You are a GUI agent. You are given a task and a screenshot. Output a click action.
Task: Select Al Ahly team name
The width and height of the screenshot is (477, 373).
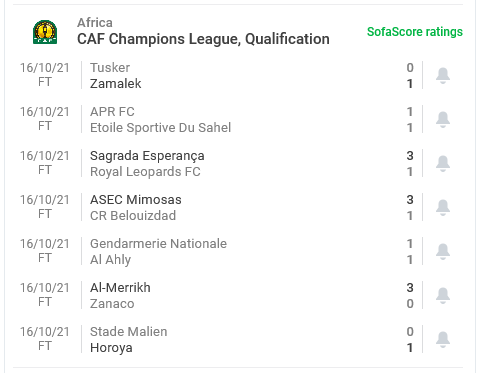[110, 260]
